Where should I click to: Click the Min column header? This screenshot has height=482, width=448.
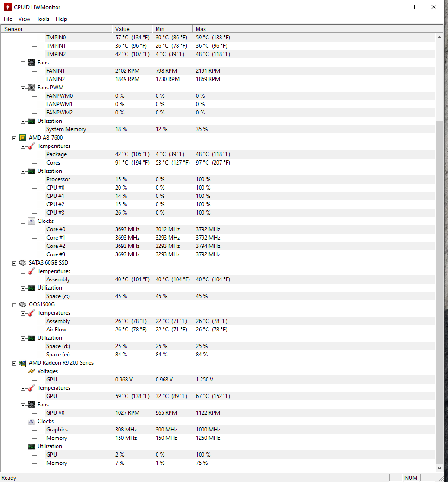click(x=172, y=29)
